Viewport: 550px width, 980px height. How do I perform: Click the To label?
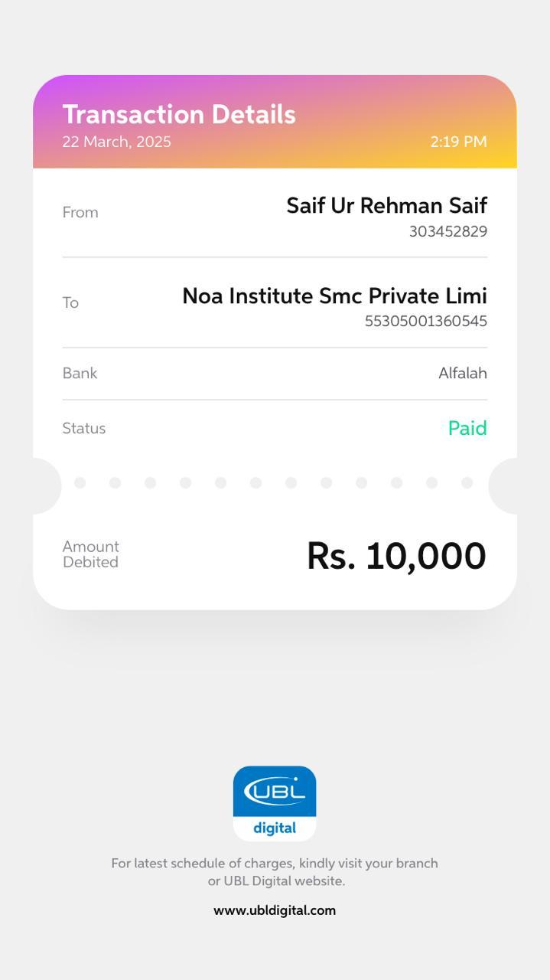coord(70,302)
